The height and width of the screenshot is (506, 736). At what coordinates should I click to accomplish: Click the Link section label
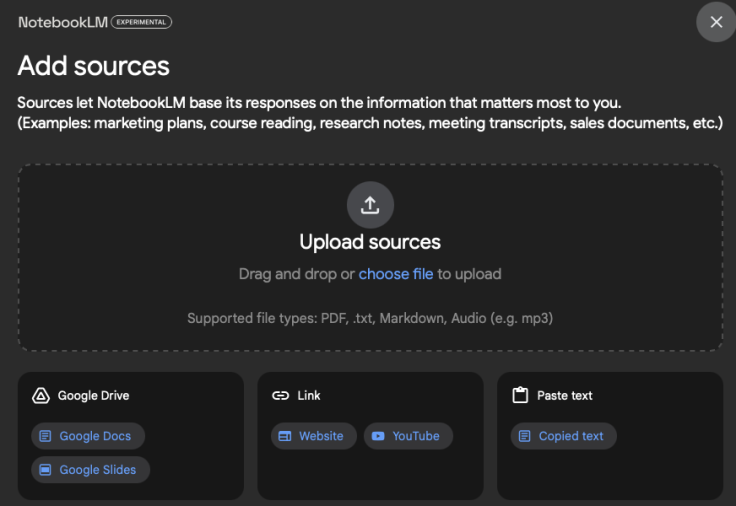click(x=309, y=396)
